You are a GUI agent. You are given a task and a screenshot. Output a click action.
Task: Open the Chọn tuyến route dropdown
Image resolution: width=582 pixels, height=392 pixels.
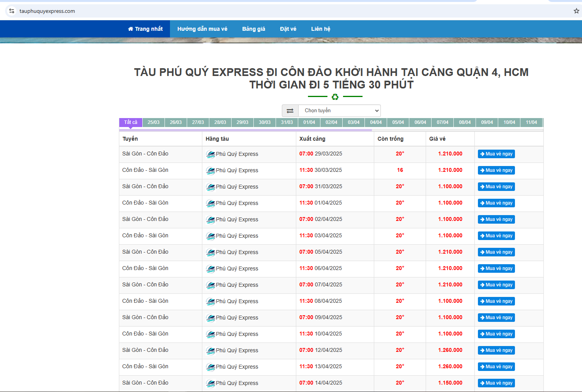340,111
